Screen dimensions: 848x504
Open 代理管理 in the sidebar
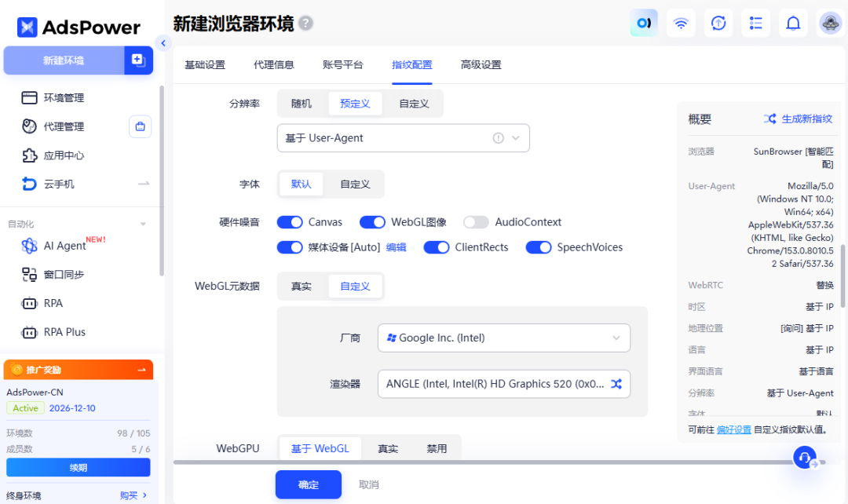(64, 126)
